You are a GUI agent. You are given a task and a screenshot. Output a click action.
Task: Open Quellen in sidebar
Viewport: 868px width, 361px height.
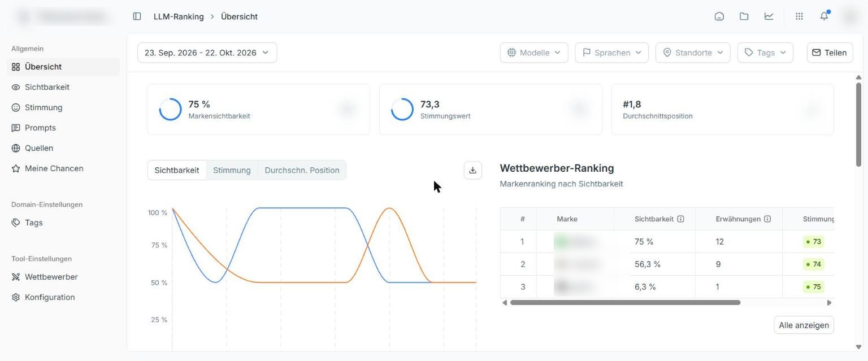tap(63, 148)
